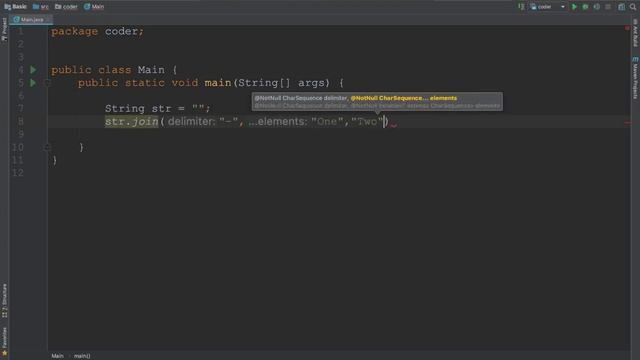640x360 pixels.
Task: Click the str.join method call
Action: pyautogui.click(x=131, y=121)
